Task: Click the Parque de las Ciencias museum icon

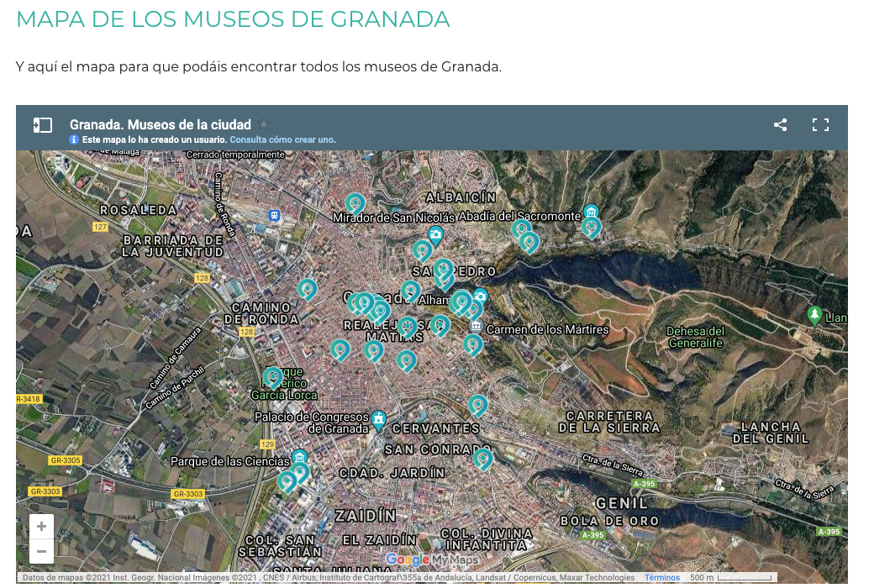Action: coord(299,458)
